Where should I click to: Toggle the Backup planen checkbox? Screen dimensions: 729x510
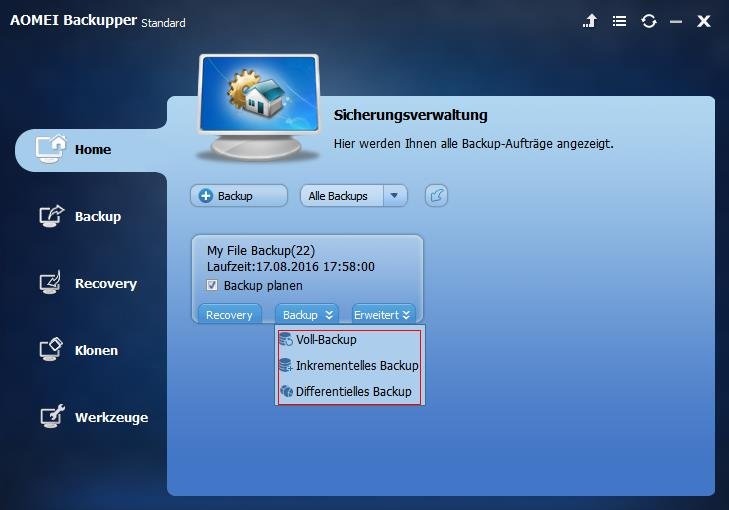(x=212, y=285)
